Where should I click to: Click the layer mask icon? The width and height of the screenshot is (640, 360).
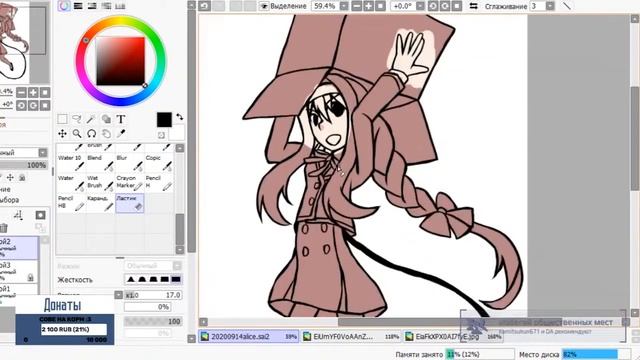coord(40,215)
